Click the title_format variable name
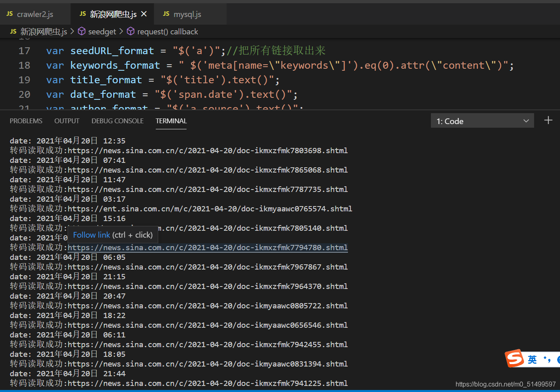Image resolution: width=560 pixels, height=392 pixels. click(106, 80)
